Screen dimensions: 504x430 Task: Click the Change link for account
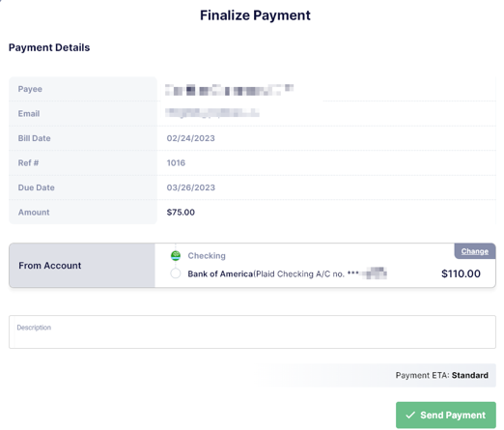click(x=474, y=251)
